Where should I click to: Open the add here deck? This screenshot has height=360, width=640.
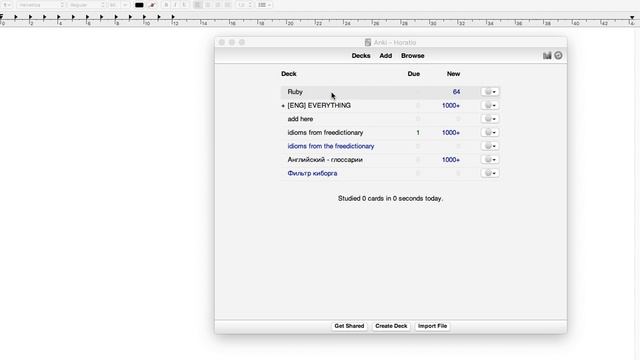[x=300, y=119]
